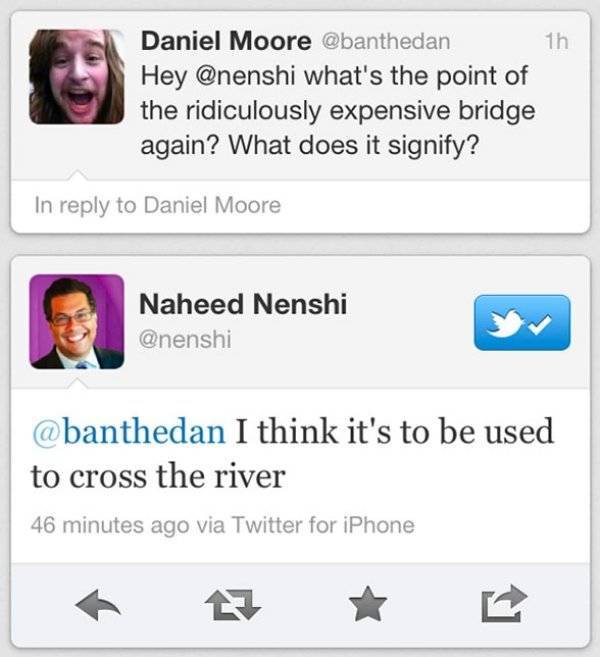Click the 1h timestamp on top tweet
600x657 pixels.
[557, 42]
